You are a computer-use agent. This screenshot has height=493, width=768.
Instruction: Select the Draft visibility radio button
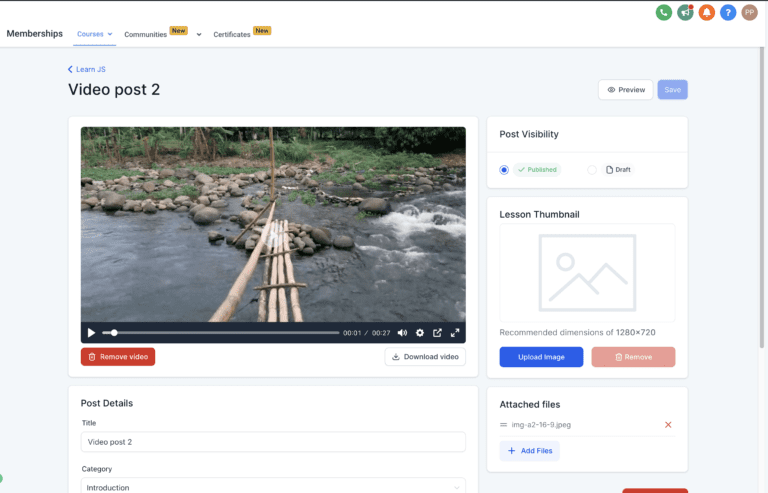(x=592, y=170)
